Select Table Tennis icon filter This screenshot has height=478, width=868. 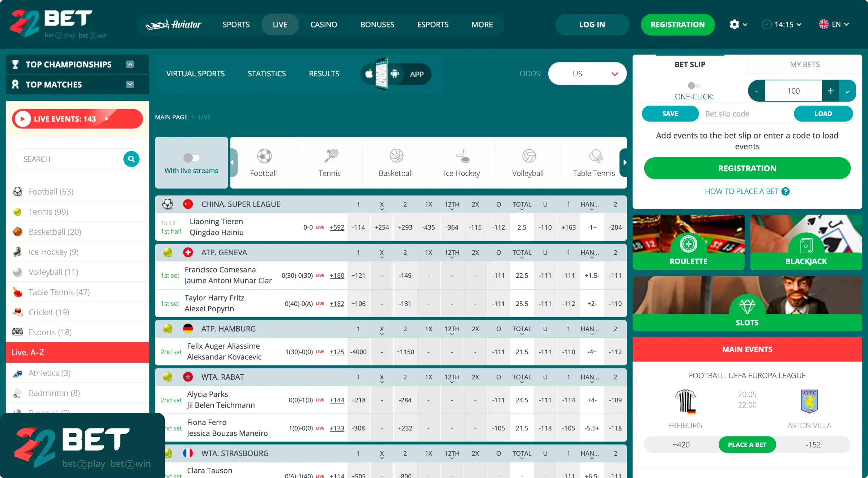(595, 156)
